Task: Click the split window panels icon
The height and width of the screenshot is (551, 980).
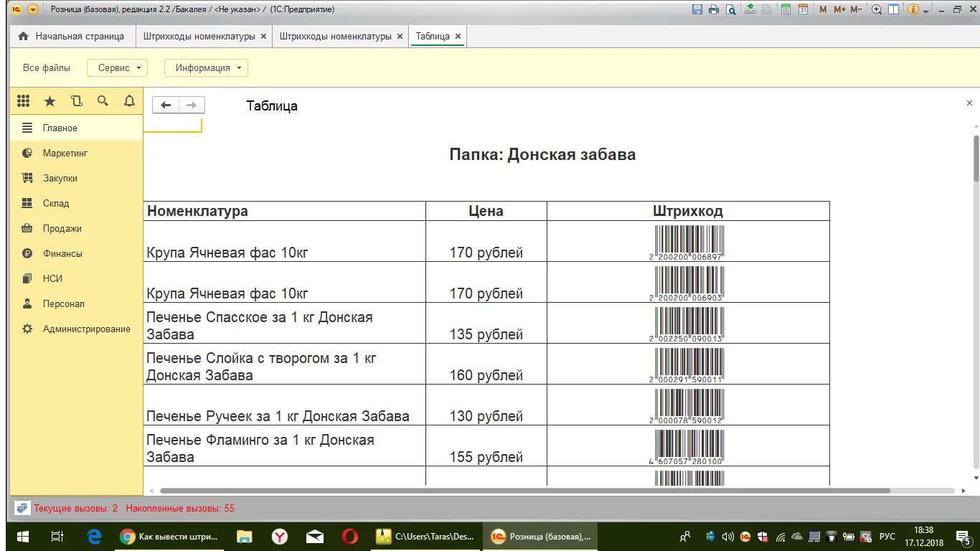Action: coord(893,9)
